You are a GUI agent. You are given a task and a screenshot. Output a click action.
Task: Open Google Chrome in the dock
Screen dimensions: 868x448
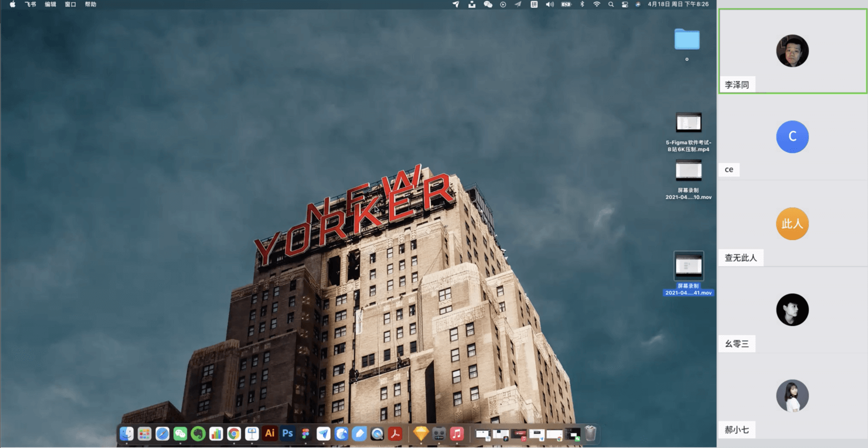tap(234, 434)
